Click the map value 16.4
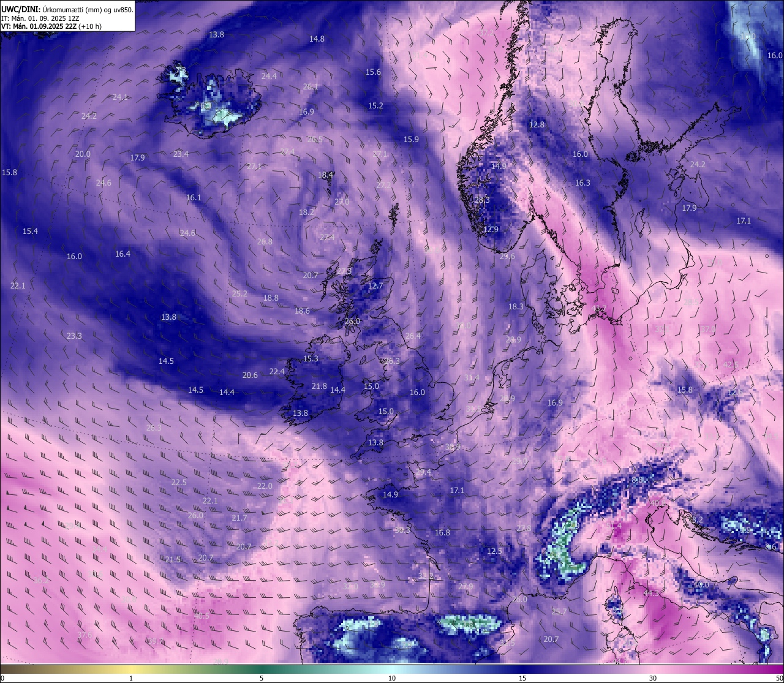 (123, 254)
